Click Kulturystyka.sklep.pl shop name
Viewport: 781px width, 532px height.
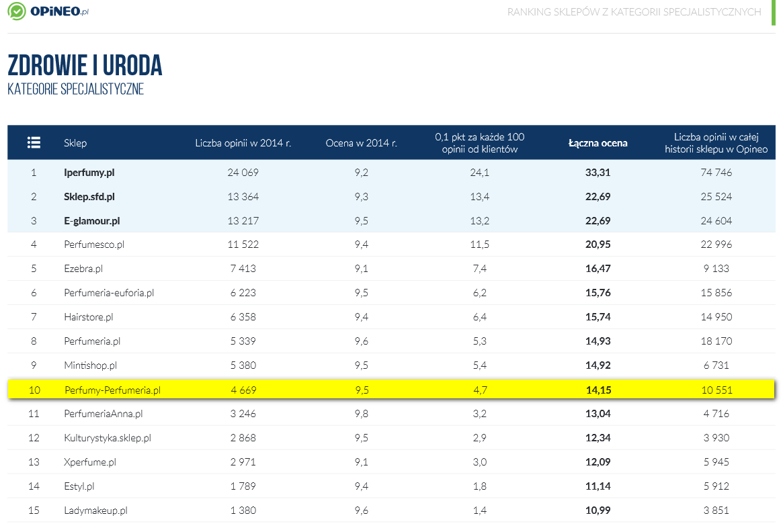[x=108, y=438]
